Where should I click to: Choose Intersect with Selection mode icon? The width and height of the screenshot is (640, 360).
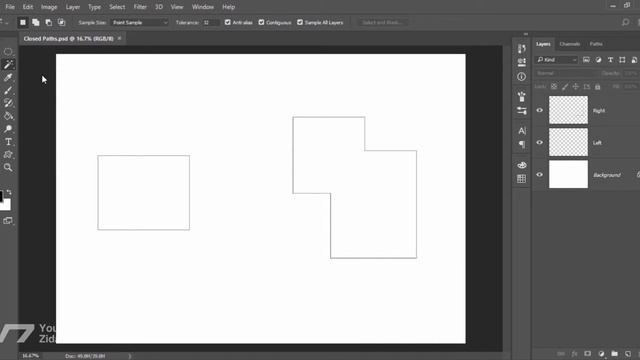[x=61, y=22]
